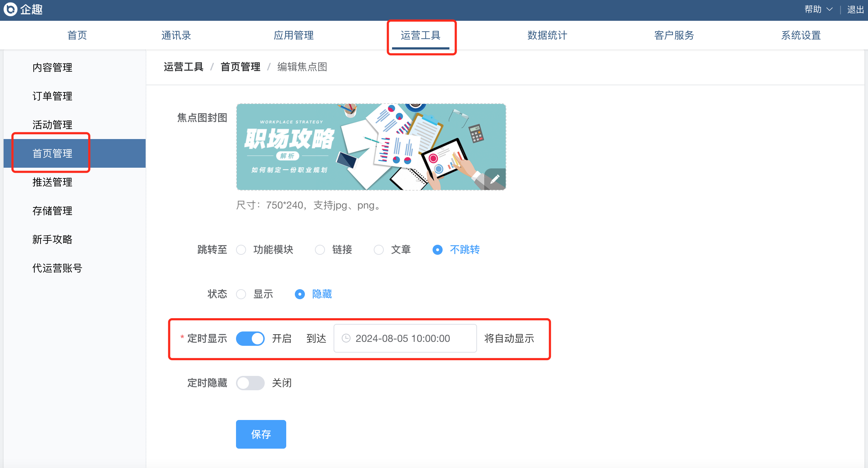The height and width of the screenshot is (468, 868).
Task: Go to the 系统设置 tab
Action: (x=801, y=35)
